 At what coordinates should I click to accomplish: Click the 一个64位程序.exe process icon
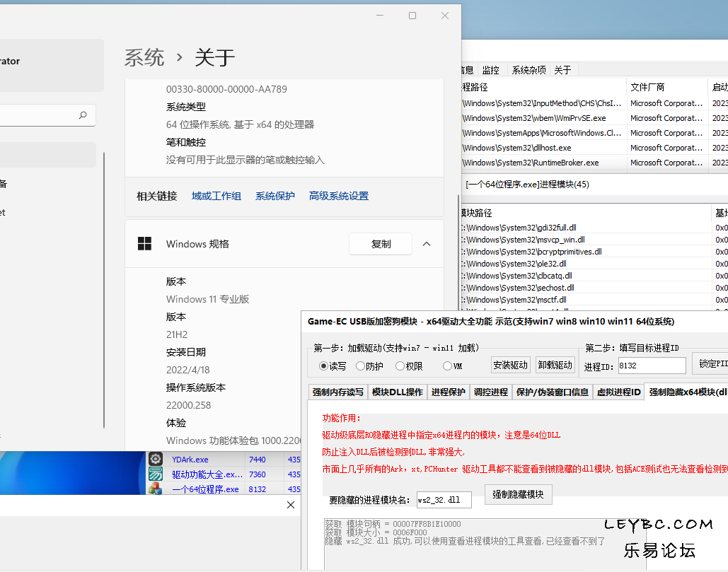point(156,489)
